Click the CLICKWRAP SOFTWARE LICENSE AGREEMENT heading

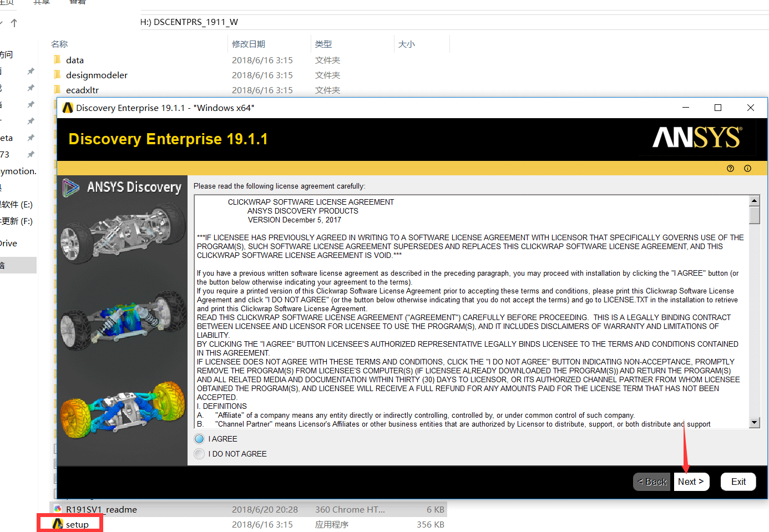[311, 202]
